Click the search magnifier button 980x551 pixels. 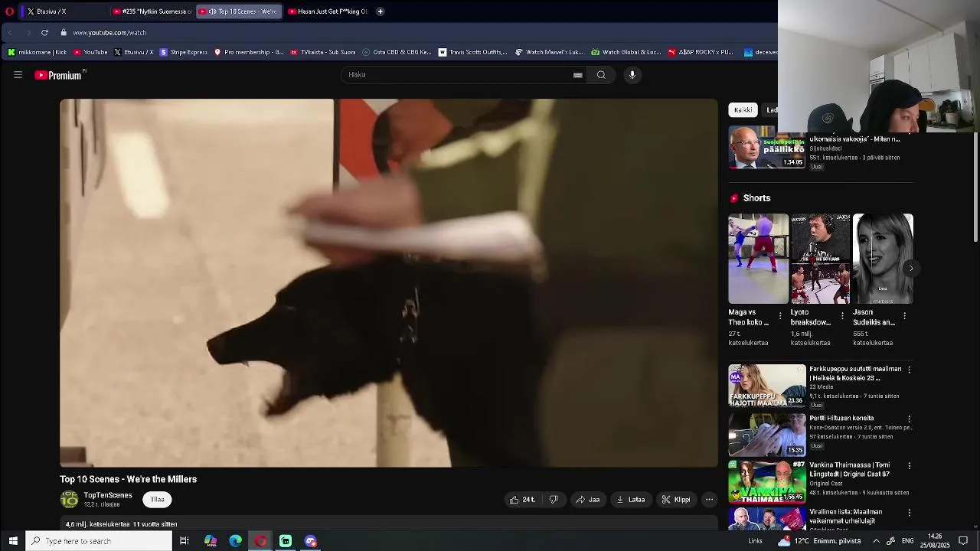[x=601, y=75]
